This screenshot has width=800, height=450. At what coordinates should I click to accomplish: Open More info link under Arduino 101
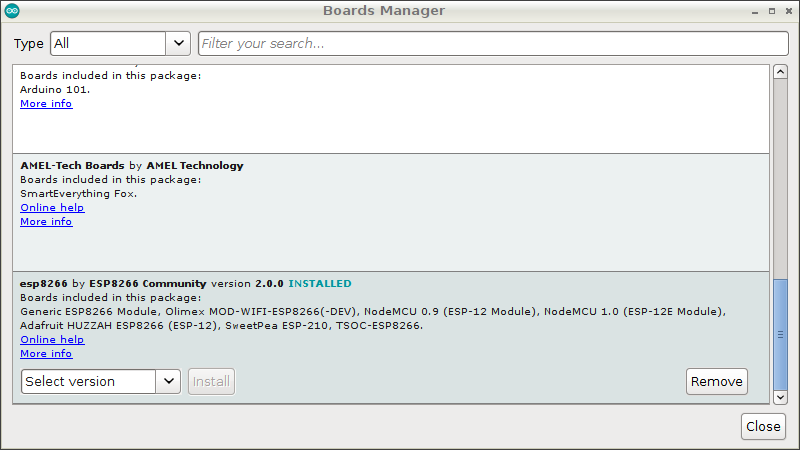click(x=46, y=104)
